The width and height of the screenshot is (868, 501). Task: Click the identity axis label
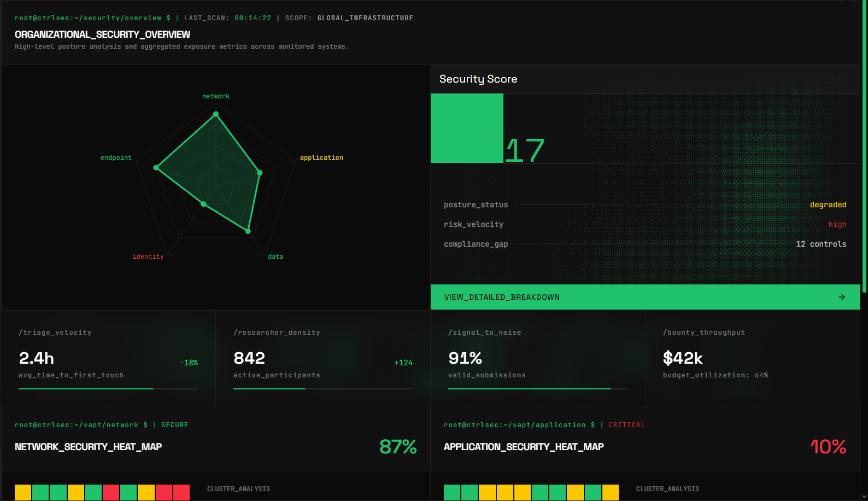[148, 257]
